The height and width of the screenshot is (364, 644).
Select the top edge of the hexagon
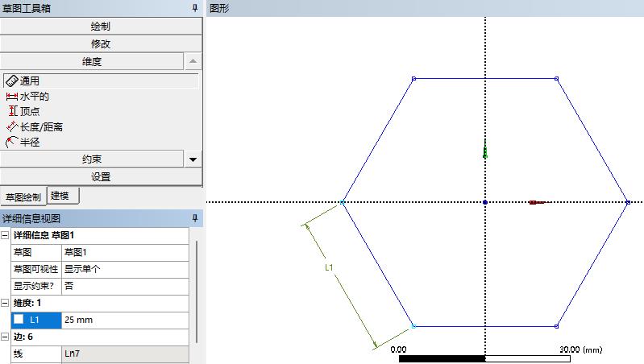point(485,78)
